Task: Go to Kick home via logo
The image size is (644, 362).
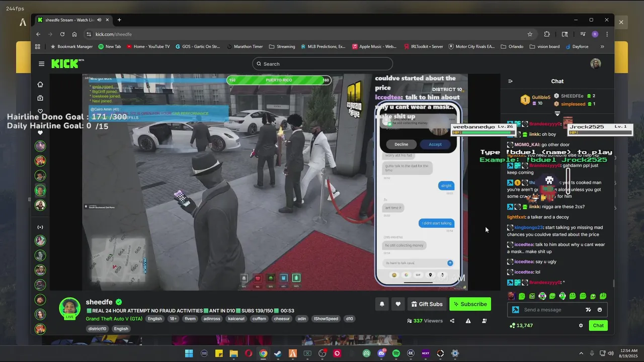Action: click(x=67, y=64)
